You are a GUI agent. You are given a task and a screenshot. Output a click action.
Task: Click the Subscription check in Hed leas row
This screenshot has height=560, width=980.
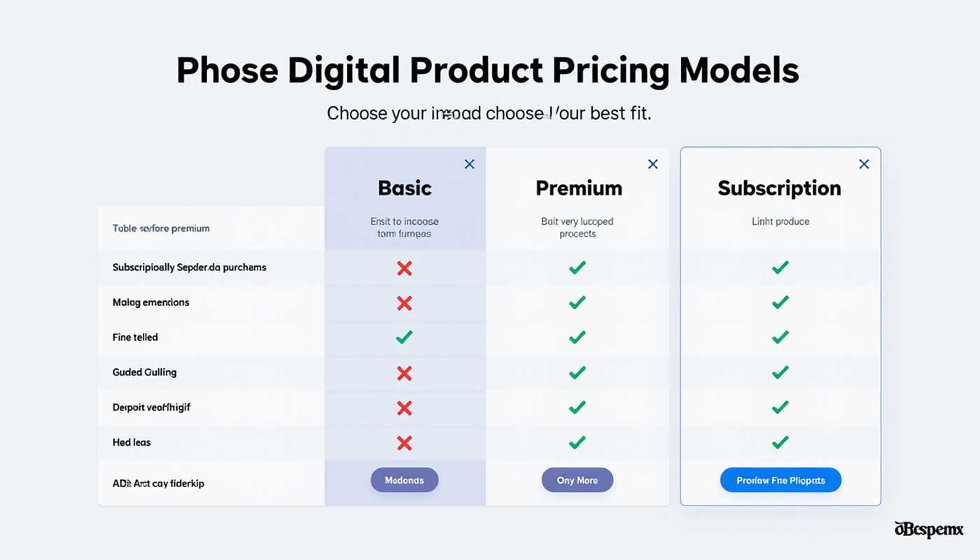pos(780,442)
